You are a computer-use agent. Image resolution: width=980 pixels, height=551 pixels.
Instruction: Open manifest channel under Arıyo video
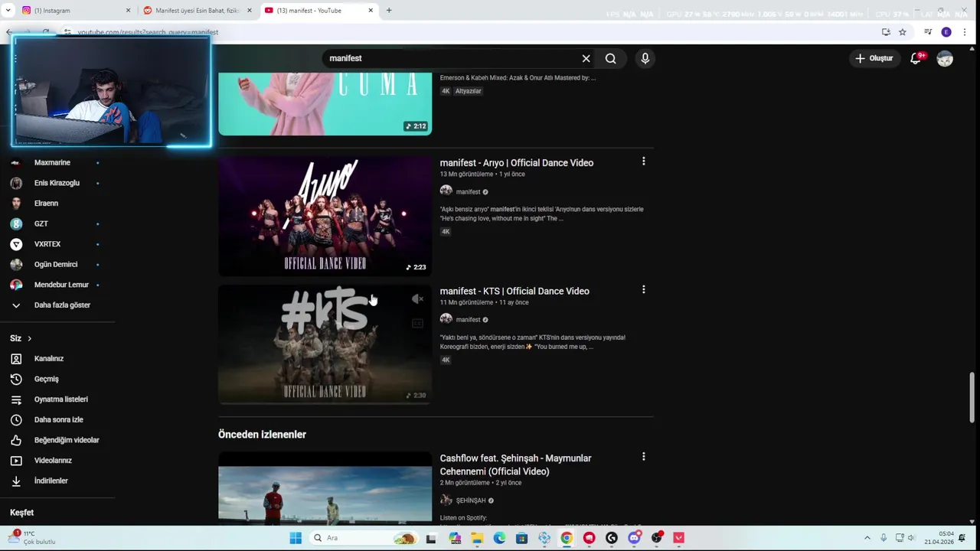[468, 192]
